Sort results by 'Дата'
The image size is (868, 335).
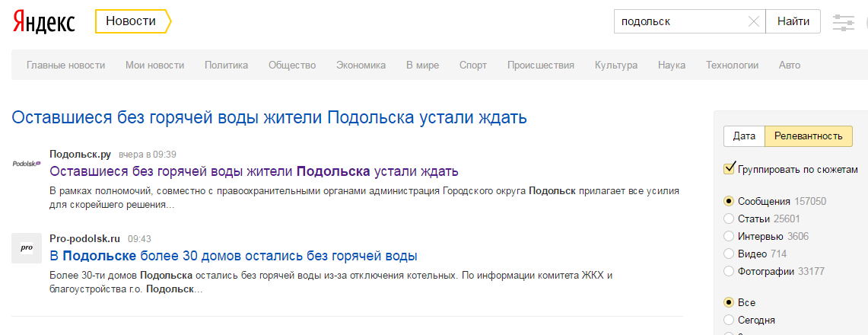point(743,136)
